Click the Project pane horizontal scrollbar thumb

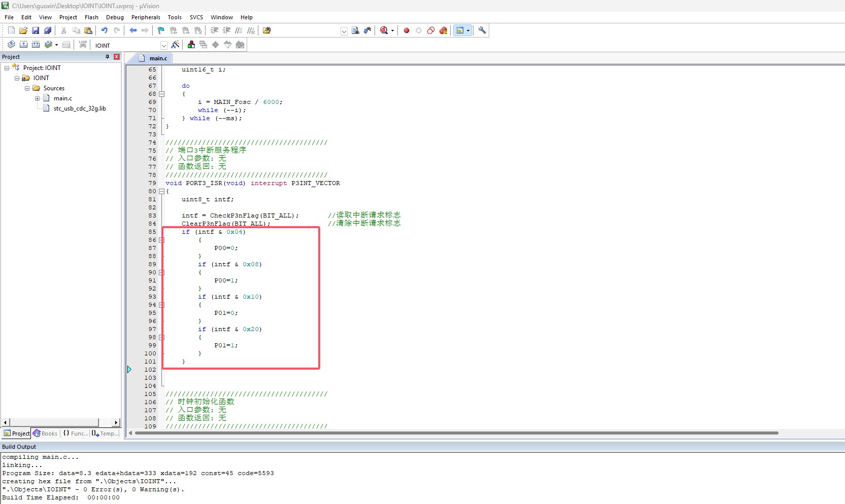point(54,422)
